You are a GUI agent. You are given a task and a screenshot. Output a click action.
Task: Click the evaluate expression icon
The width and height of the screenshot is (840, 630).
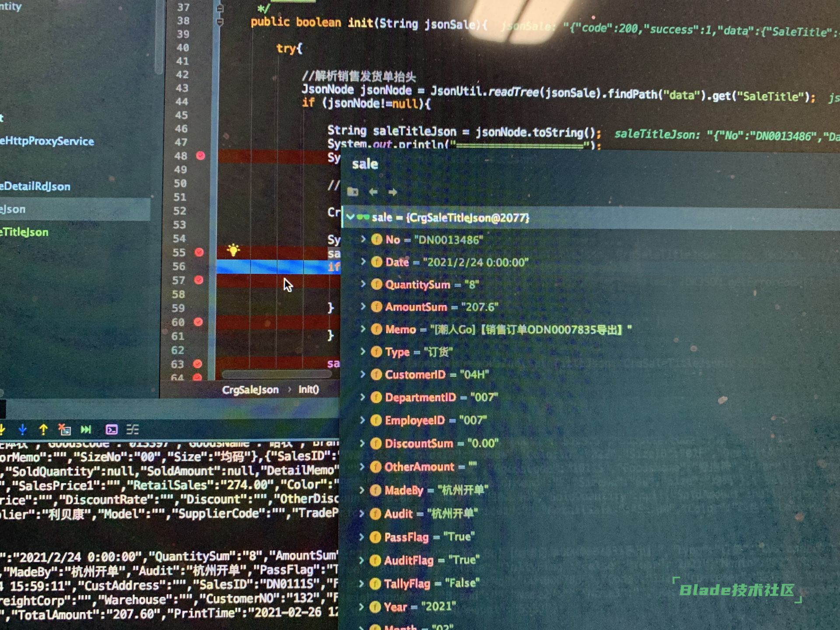(112, 430)
